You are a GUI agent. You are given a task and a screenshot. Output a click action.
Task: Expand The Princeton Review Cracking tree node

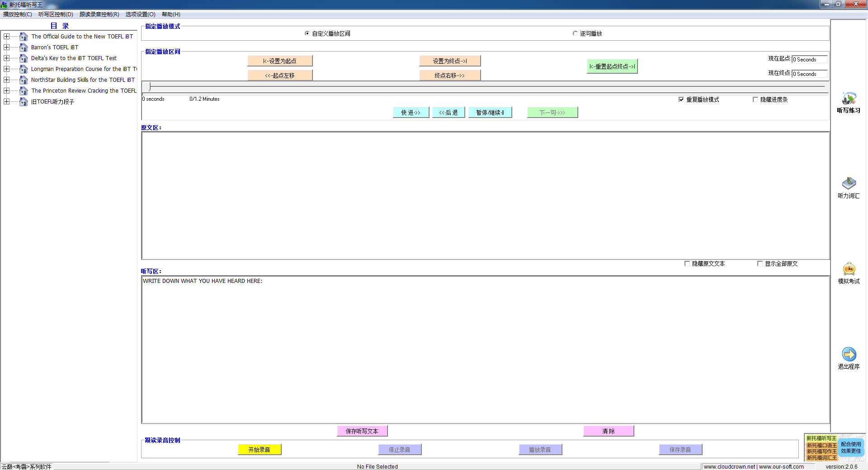pyautogui.click(x=6, y=91)
